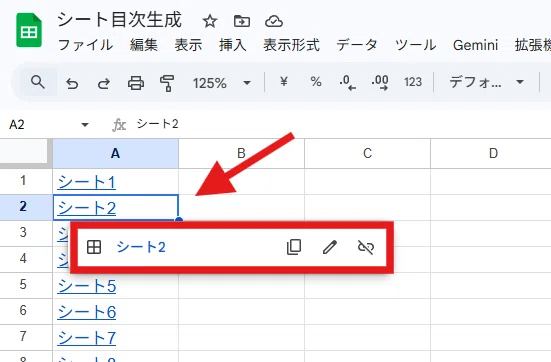This screenshot has width=551, height=362.
Task: Copy link in the hyperlink popup
Action: [x=294, y=247]
